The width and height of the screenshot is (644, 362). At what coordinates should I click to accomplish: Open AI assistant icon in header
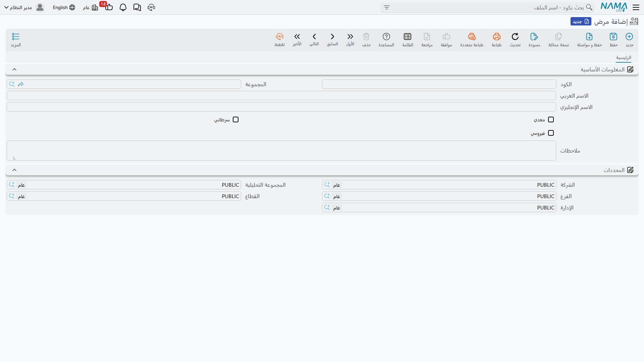click(x=151, y=7)
